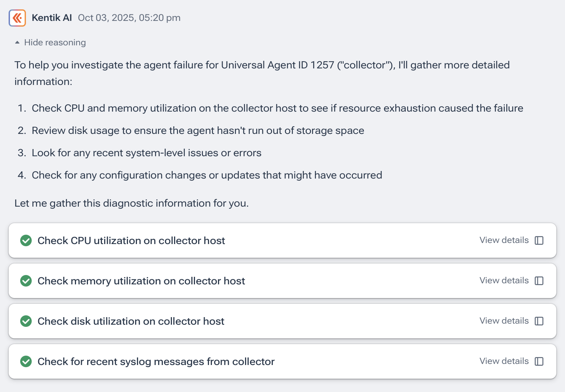Open the side panel icon for CPU utilization details
This screenshot has width=565, height=392.
click(x=539, y=240)
